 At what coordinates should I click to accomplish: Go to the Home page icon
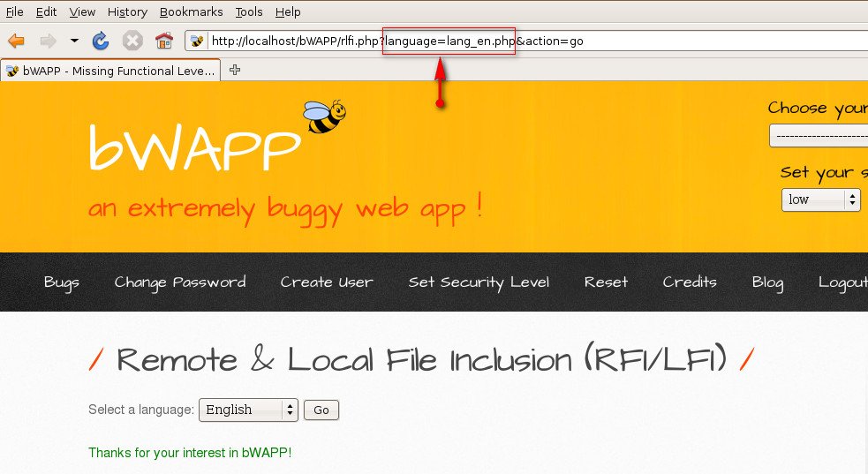164,41
